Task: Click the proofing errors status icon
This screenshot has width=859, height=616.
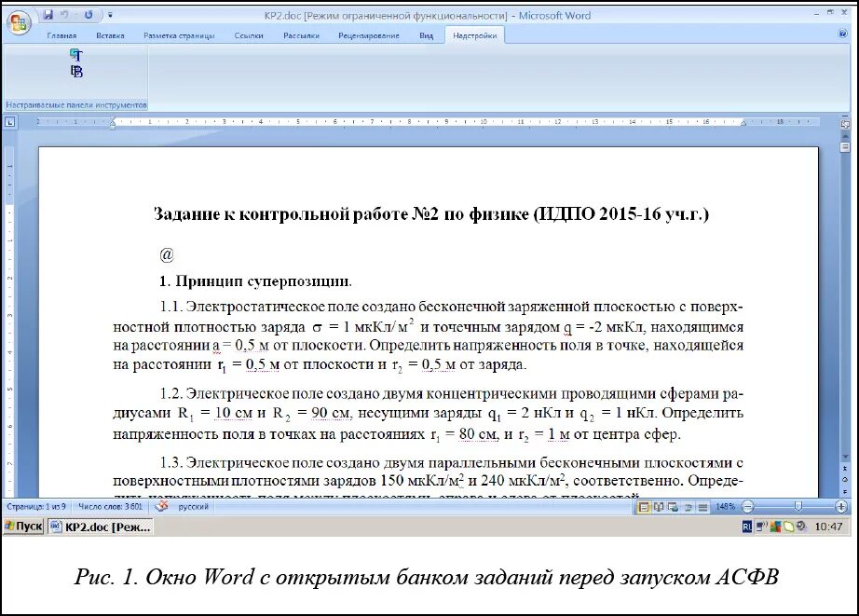Action: tap(161, 506)
